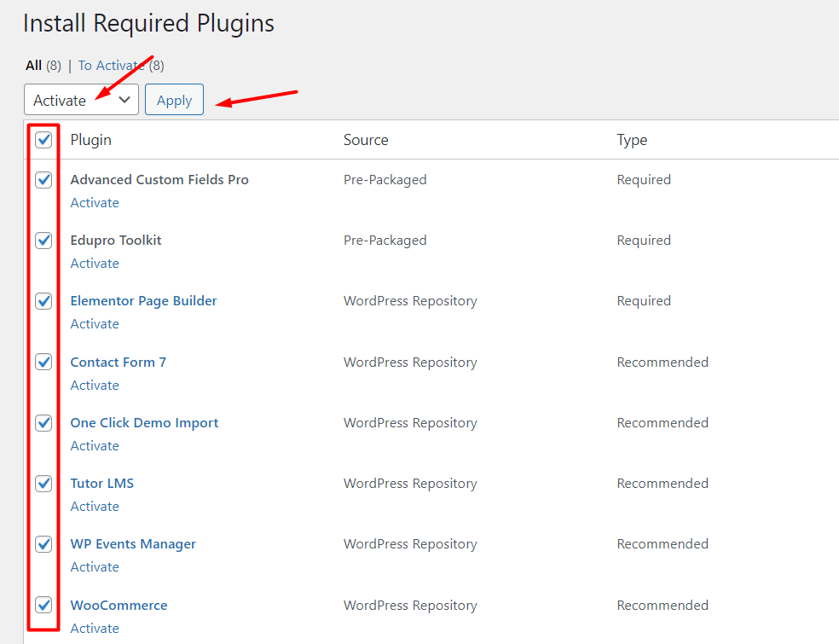
Task: Open the Contact Form 7 plugin link
Action: tap(119, 363)
